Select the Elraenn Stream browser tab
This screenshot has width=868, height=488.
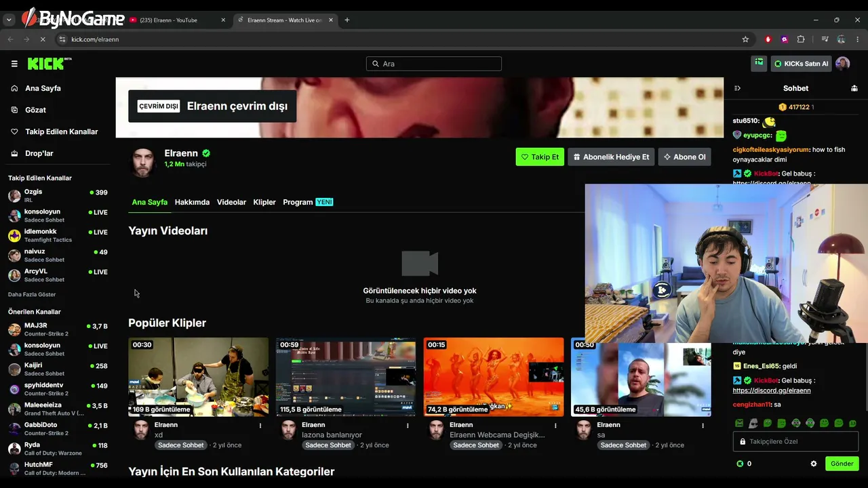point(285,20)
